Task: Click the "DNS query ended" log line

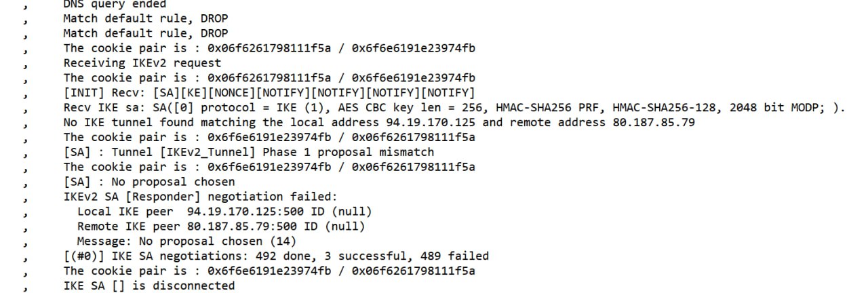Action: click(115, 4)
